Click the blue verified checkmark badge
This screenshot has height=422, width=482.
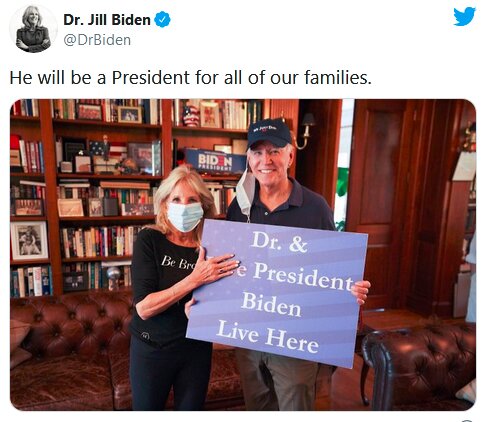click(163, 20)
